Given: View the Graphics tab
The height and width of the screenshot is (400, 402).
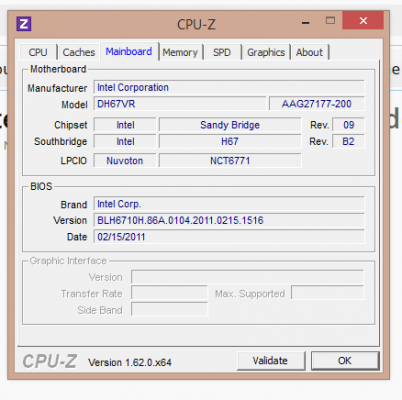Looking at the screenshot, I should pos(266,52).
